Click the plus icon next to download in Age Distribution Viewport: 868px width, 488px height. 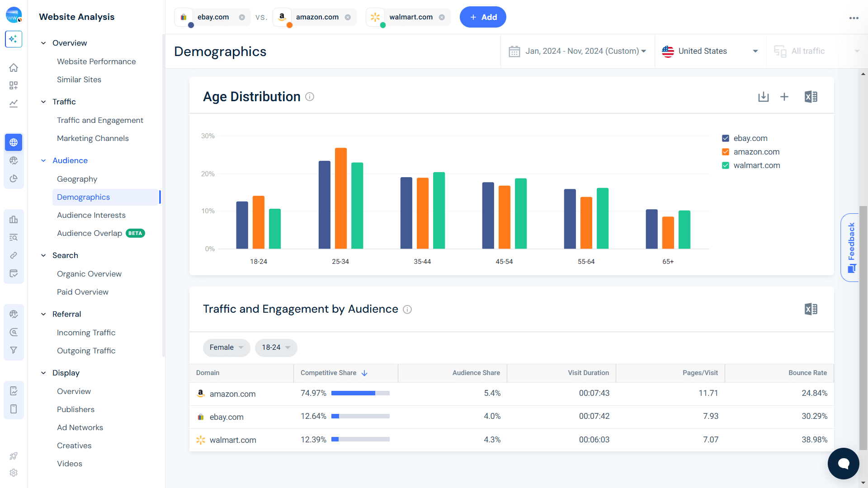pos(786,97)
